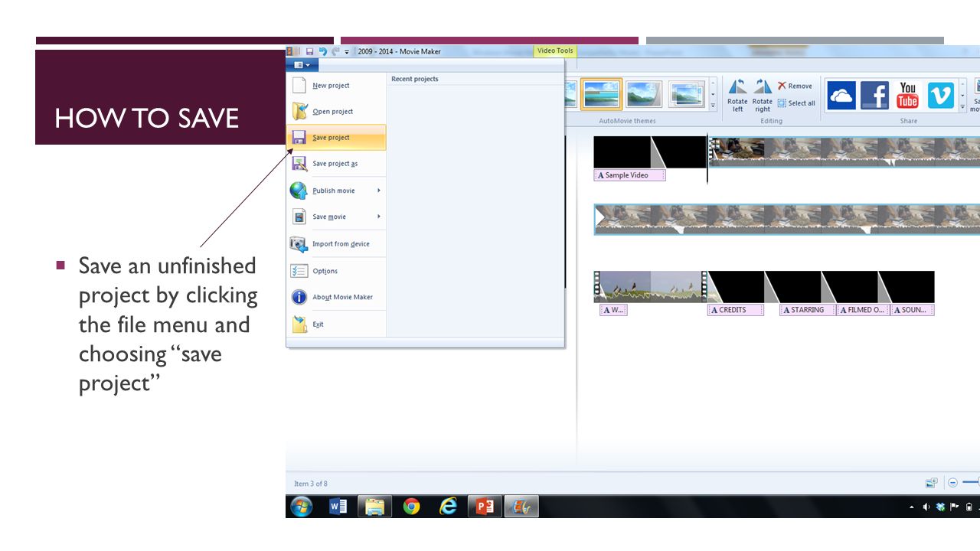This screenshot has width=980, height=551.
Task: Open Internet Explorer from the taskbar
Action: 449,507
